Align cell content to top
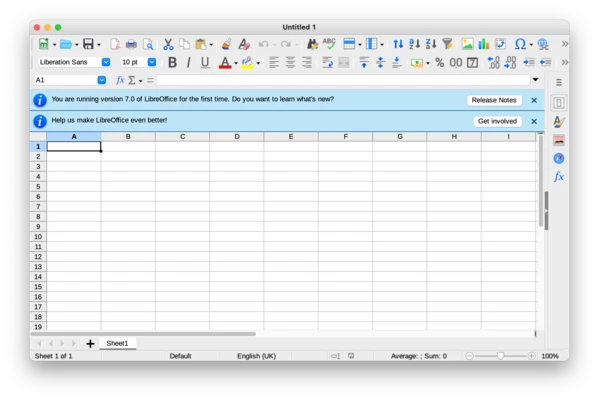The height and width of the screenshot is (400, 599). pos(364,62)
